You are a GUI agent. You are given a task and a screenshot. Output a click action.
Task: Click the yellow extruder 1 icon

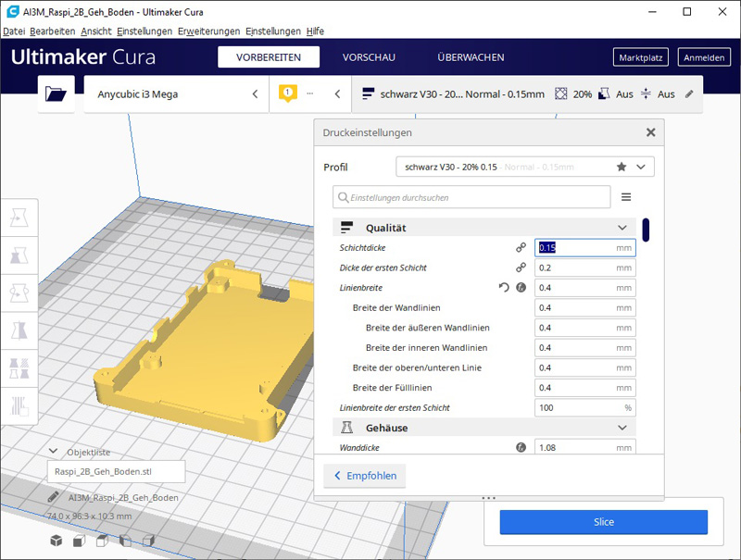pyautogui.click(x=288, y=93)
